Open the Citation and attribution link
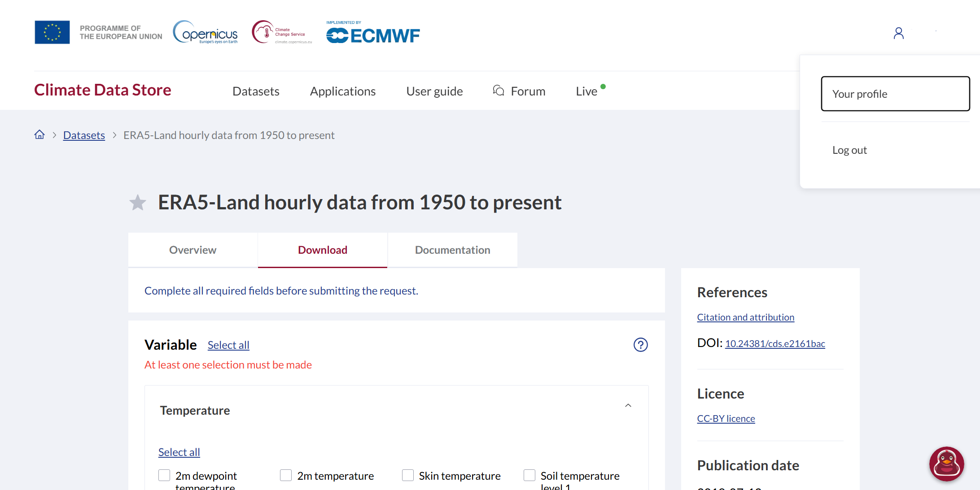The height and width of the screenshot is (490, 980). pos(745,317)
